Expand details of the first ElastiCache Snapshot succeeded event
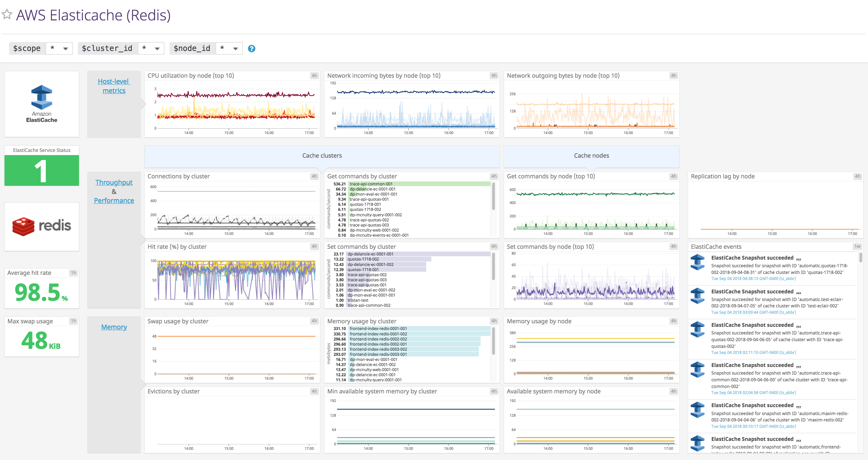 tap(799, 258)
